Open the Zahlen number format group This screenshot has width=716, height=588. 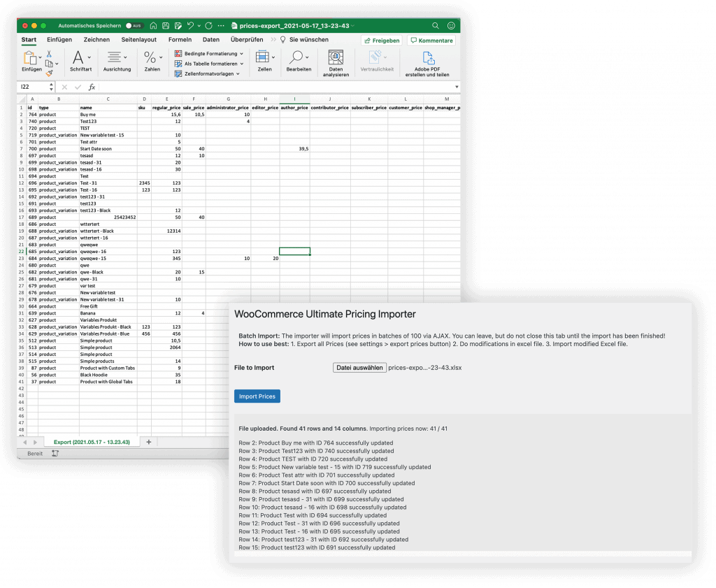(x=152, y=61)
